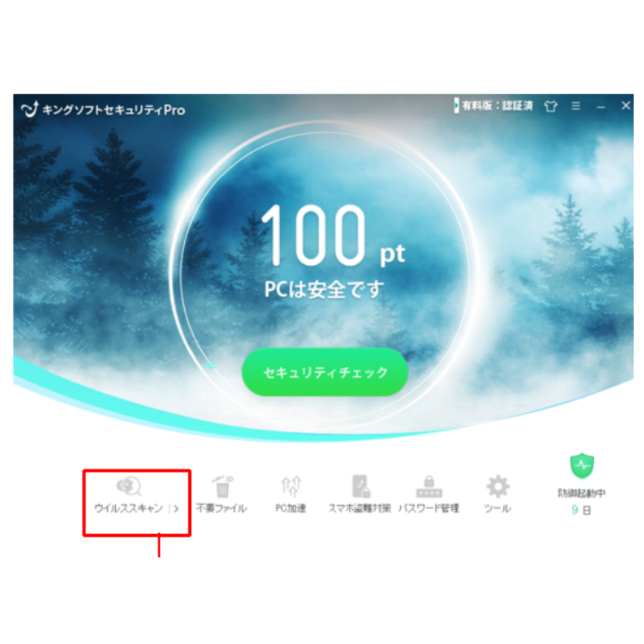644x644 pixels.
Task: Open the パスワード管理 padlock icon
Action: [429, 487]
